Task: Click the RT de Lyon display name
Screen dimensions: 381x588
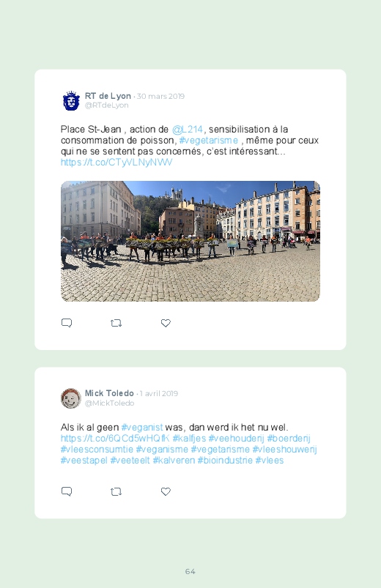Action: [x=108, y=96]
